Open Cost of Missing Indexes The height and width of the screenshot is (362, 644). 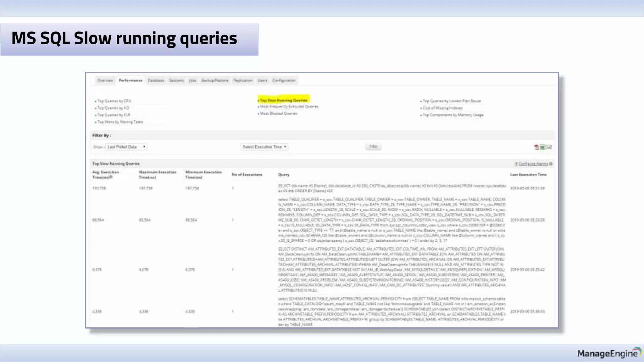coord(443,108)
